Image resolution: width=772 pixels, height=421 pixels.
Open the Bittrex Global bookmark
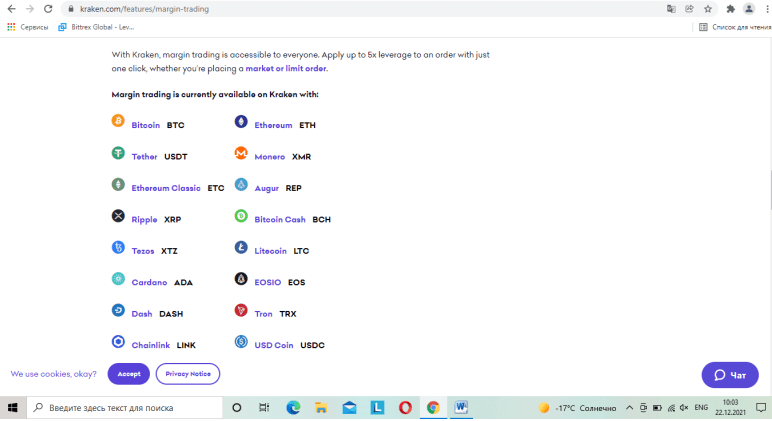pos(97,27)
